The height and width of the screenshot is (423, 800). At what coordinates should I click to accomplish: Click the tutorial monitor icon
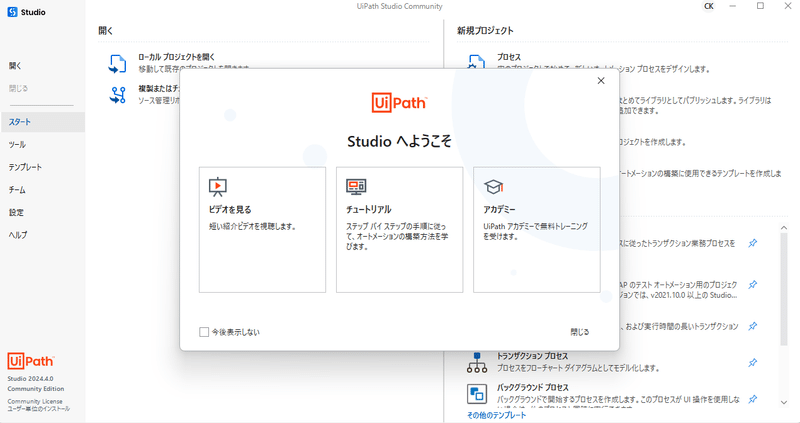point(356,187)
